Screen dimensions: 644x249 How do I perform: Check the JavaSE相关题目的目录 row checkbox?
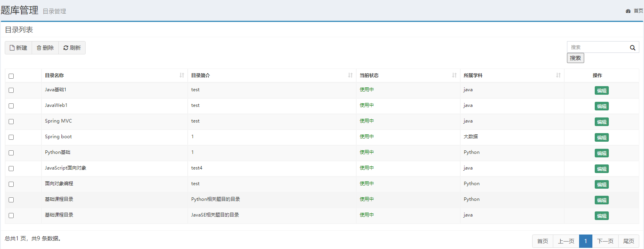(11, 215)
